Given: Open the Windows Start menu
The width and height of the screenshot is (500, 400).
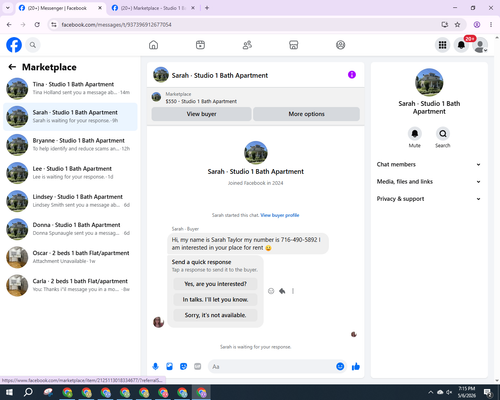Looking at the screenshot, I should (9, 392).
